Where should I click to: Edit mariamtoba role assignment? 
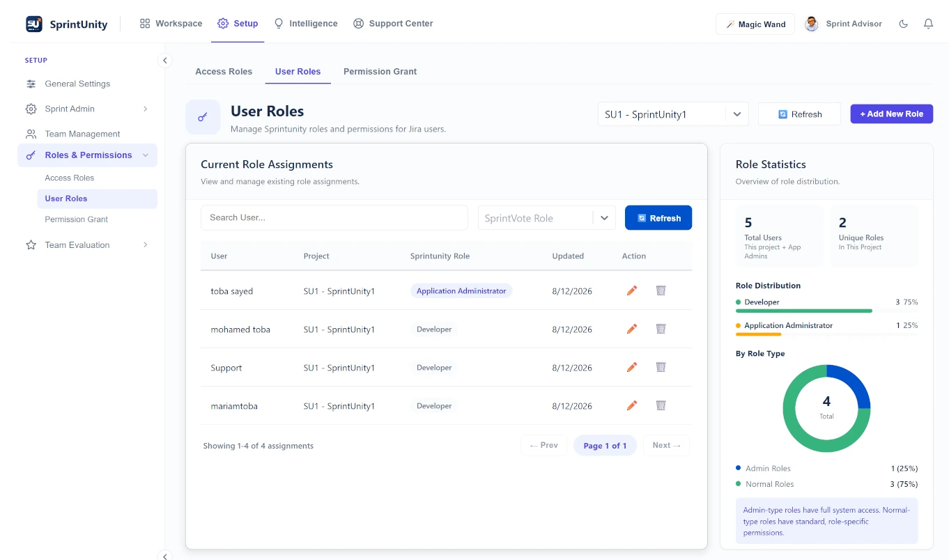click(x=632, y=405)
